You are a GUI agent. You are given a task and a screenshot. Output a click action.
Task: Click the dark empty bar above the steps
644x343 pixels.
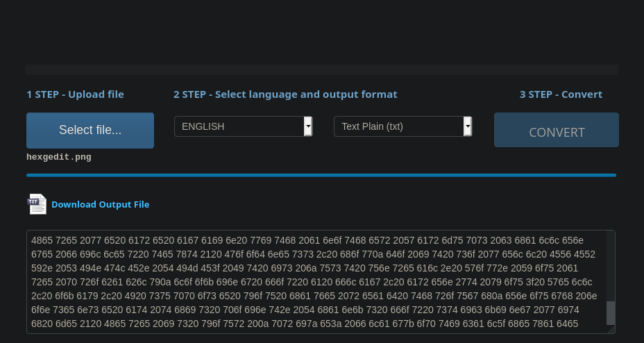tap(322, 69)
